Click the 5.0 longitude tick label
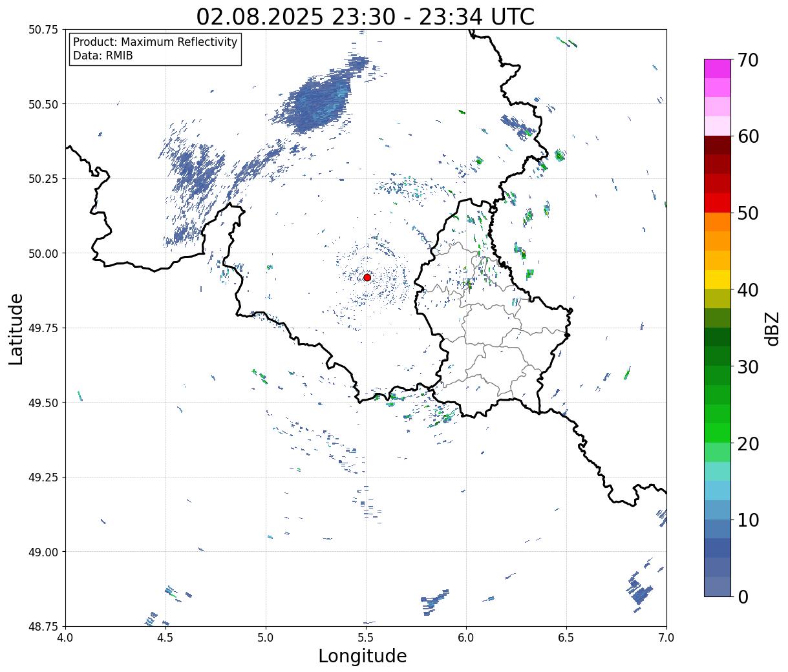788x672 pixels. tap(266, 638)
